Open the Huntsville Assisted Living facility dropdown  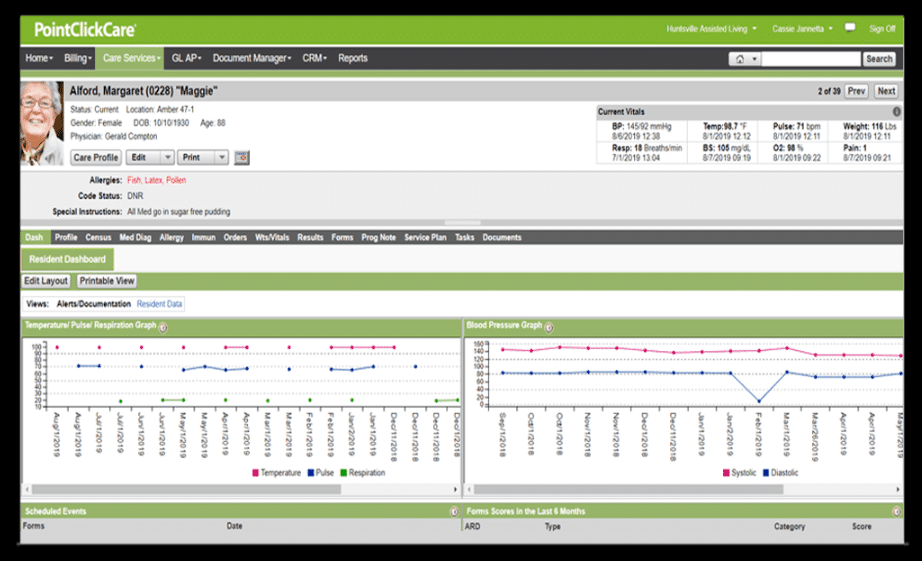[x=711, y=29]
